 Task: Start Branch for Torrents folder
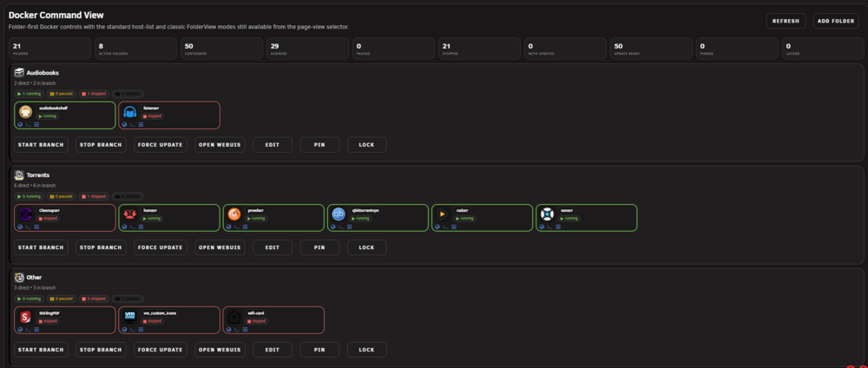pos(41,247)
